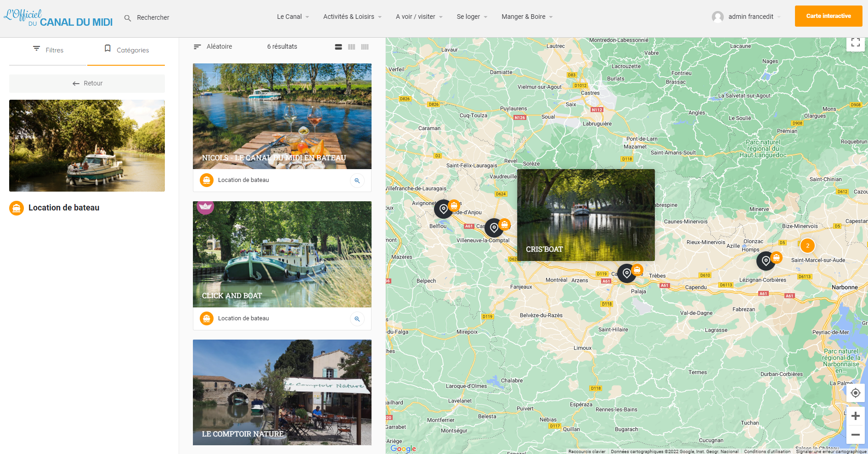Expand the Se loger menu
The image size is (868, 454).
click(472, 17)
